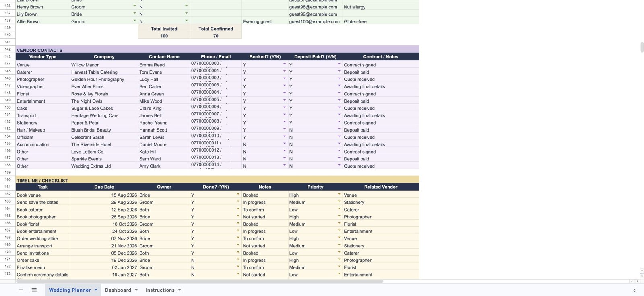Click the Contract / Notes header cell
Viewport: 644px width, 296px height.
pos(381,57)
